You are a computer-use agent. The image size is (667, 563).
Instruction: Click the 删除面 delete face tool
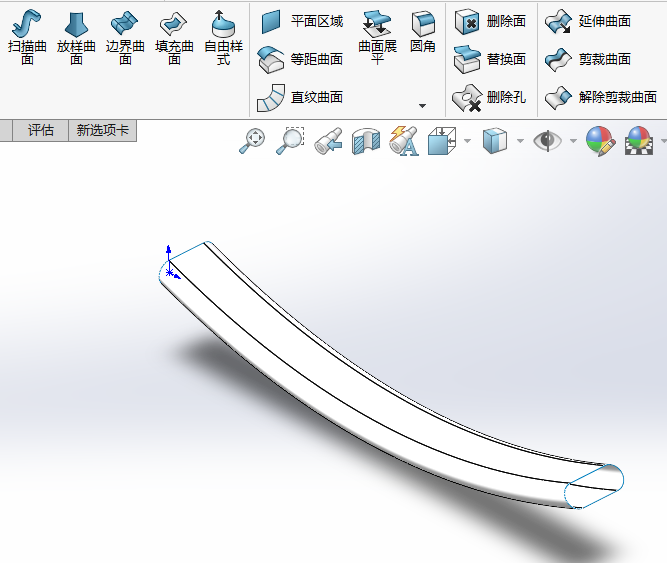[490, 22]
